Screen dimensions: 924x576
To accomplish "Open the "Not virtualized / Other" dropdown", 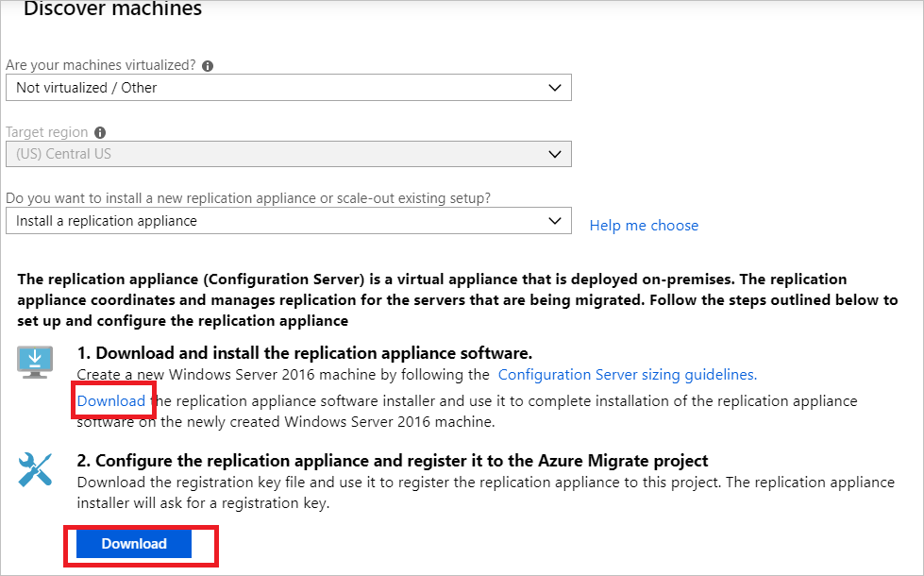I will coord(289,87).
